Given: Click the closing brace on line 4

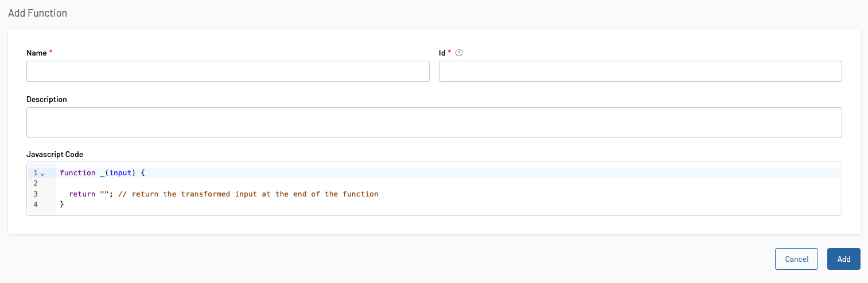Looking at the screenshot, I should (62, 205).
